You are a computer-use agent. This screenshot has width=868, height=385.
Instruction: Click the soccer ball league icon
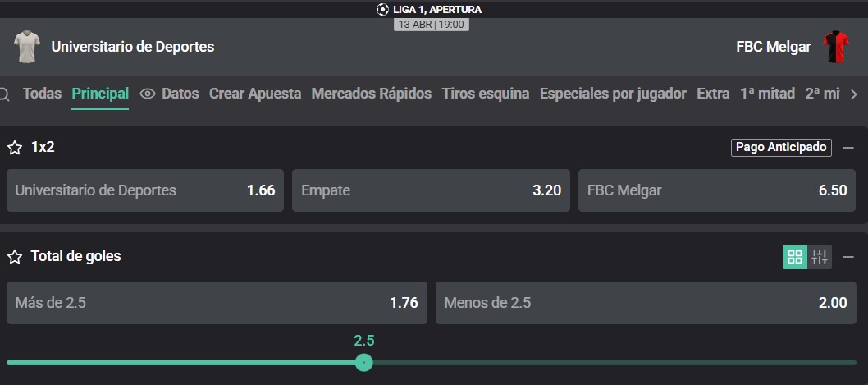pyautogui.click(x=382, y=9)
